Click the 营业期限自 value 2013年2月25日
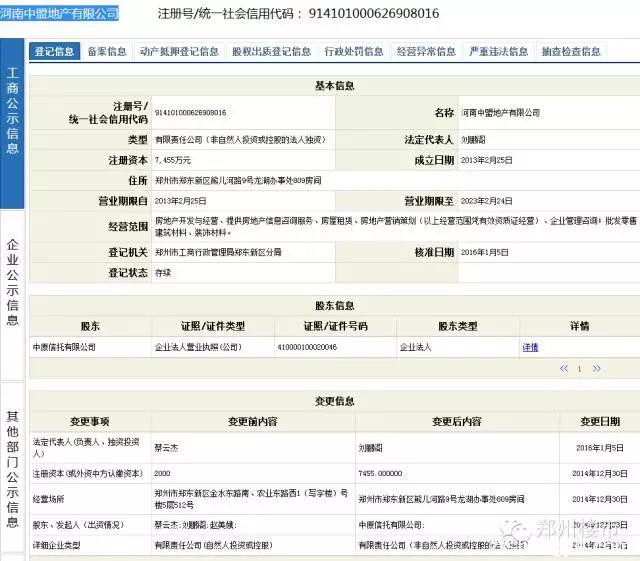Screen dimensions: 640x561 (180, 201)
